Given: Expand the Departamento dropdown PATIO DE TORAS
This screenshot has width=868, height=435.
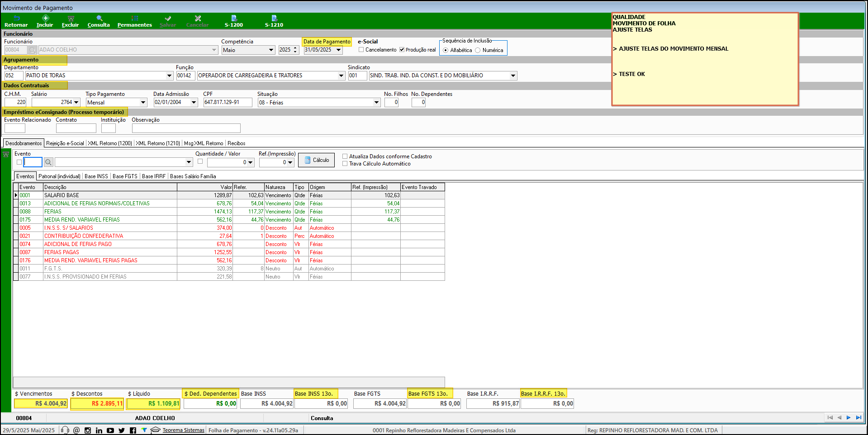Looking at the screenshot, I should (x=170, y=76).
